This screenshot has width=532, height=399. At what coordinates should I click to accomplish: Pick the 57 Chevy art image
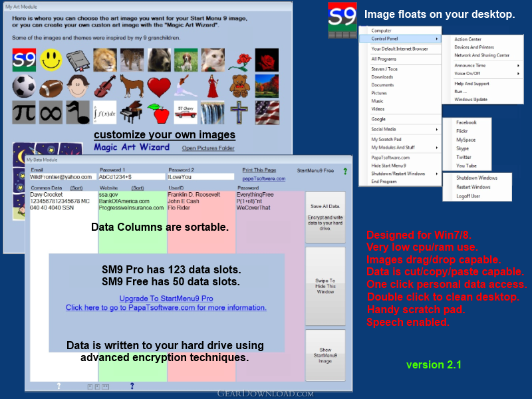tap(186, 112)
